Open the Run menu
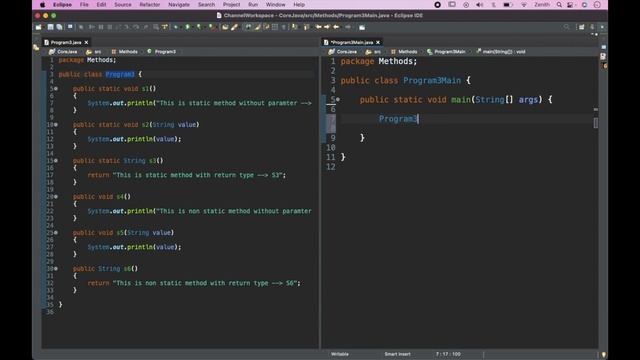The width and height of the screenshot is (640, 360). 253,5
